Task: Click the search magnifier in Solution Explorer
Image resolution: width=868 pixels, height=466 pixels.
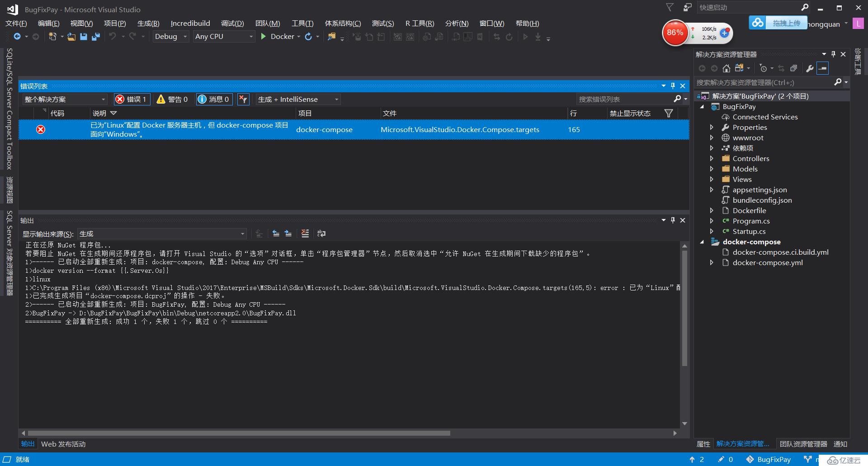Action: tap(838, 82)
